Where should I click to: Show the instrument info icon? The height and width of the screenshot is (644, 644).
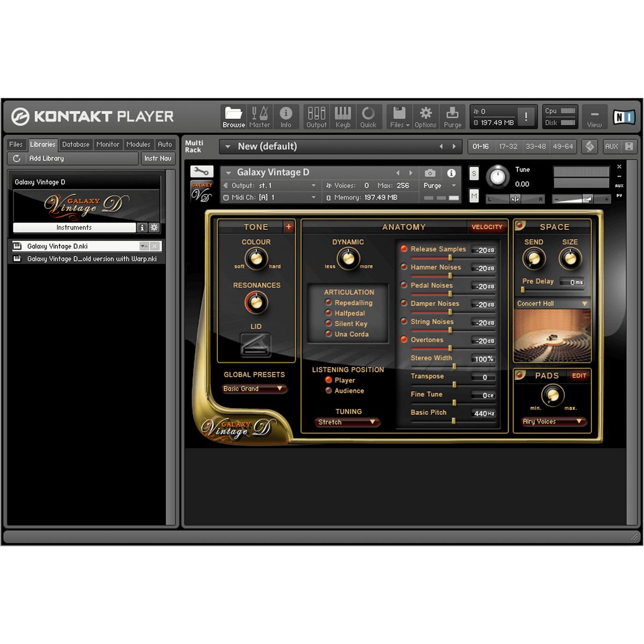point(451,173)
